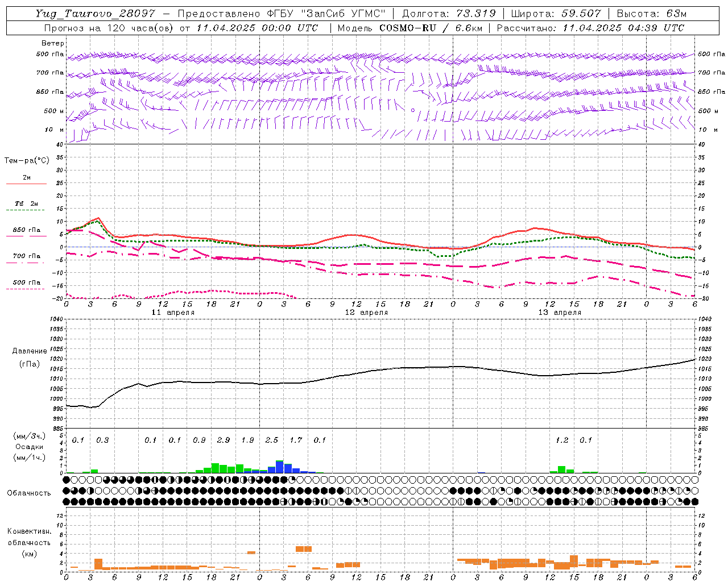728x582 pixels.
Task: Click the tallest blue precipitation bar
Action: [x=280, y=467]
